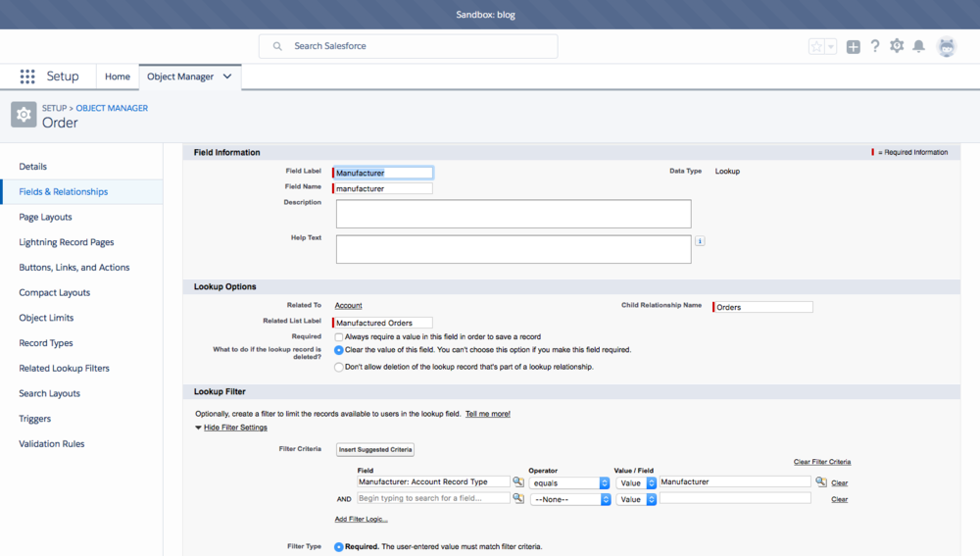
Task: Open Validation Rules in the sidebar
Action: pos(52,444)
